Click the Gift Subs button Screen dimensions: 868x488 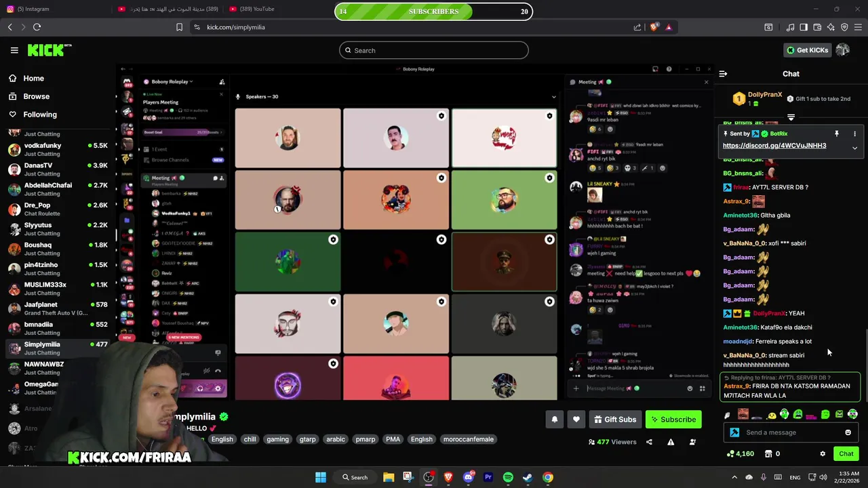(x=615, y=420)
